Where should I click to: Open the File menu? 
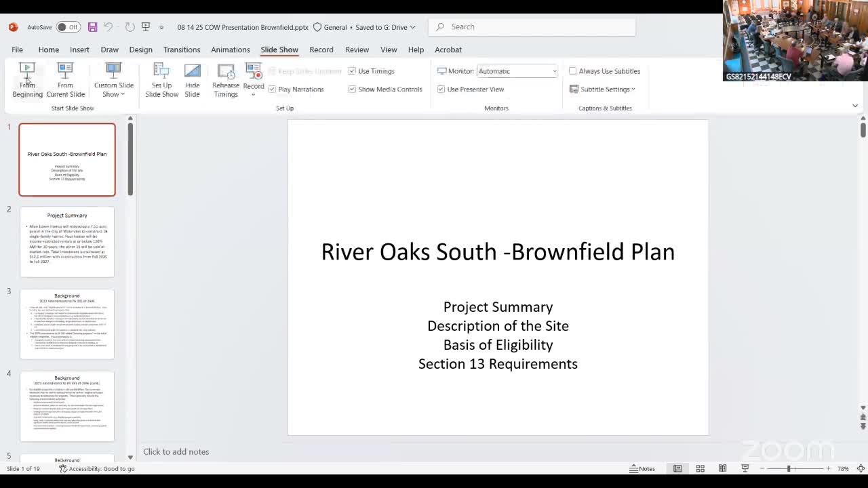[x=17, y=49]
